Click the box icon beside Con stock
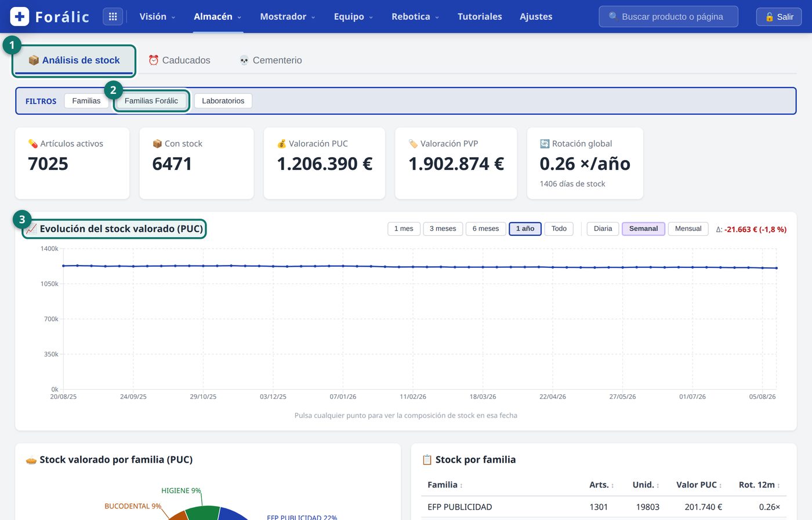 pyautogui.click(x=157, y=144)
